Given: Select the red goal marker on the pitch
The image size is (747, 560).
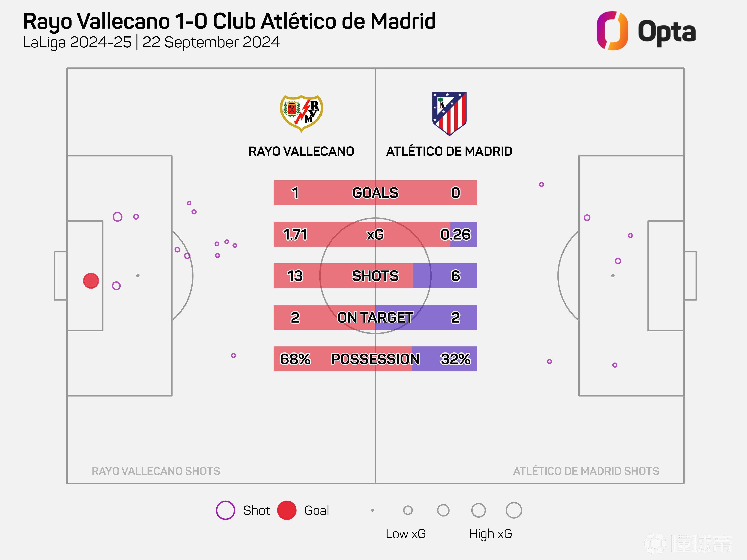Looking at the screenshot, I should click(91, 281).
